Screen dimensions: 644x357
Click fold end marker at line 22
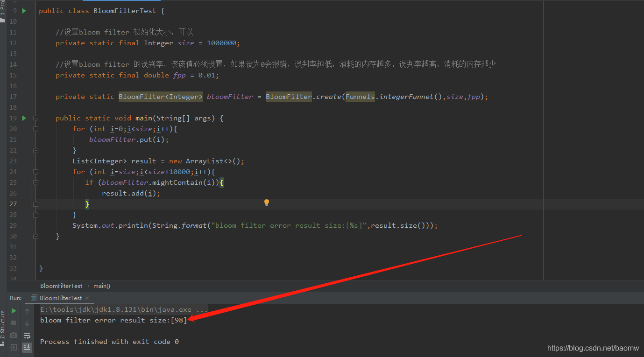35,150
